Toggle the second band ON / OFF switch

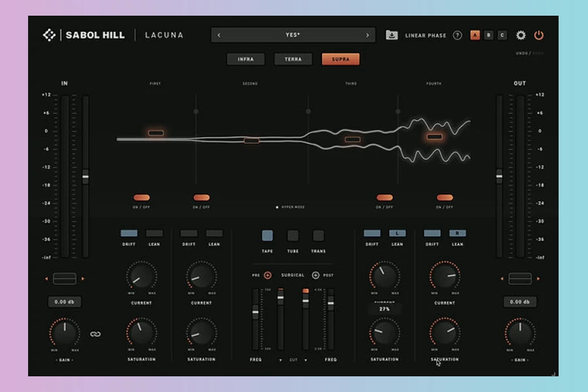tap(201, 198)
